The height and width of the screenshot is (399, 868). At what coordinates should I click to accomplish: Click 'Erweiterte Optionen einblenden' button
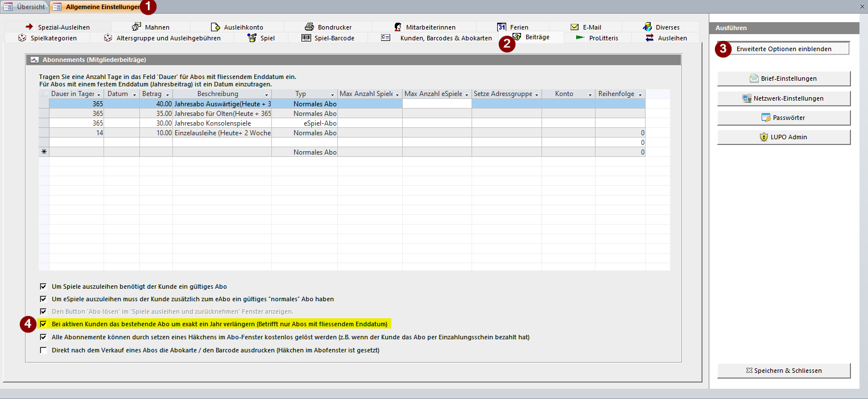pyautogui.click(x=784, y=49)
